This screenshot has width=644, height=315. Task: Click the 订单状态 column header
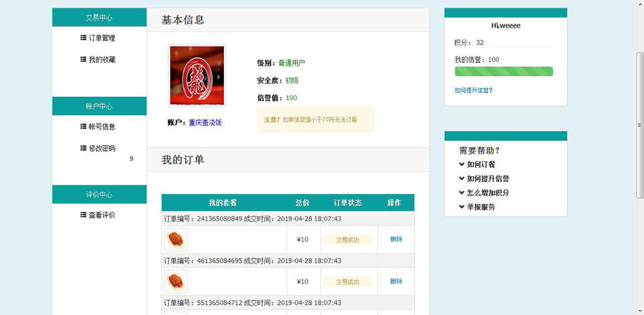[x=347, y=203]
